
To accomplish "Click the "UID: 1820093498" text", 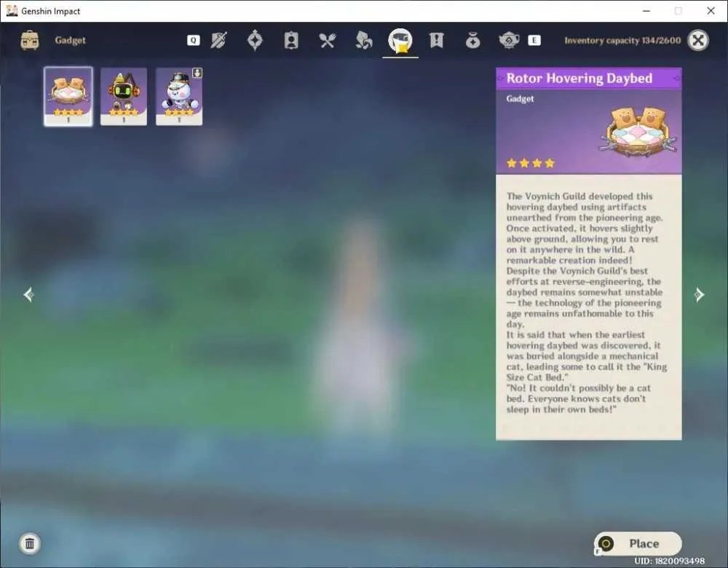I will tap(670, 561).
